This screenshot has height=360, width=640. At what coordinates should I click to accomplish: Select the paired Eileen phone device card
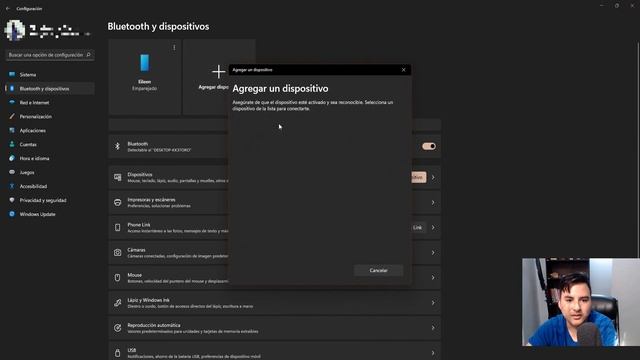tap(144, 77)
